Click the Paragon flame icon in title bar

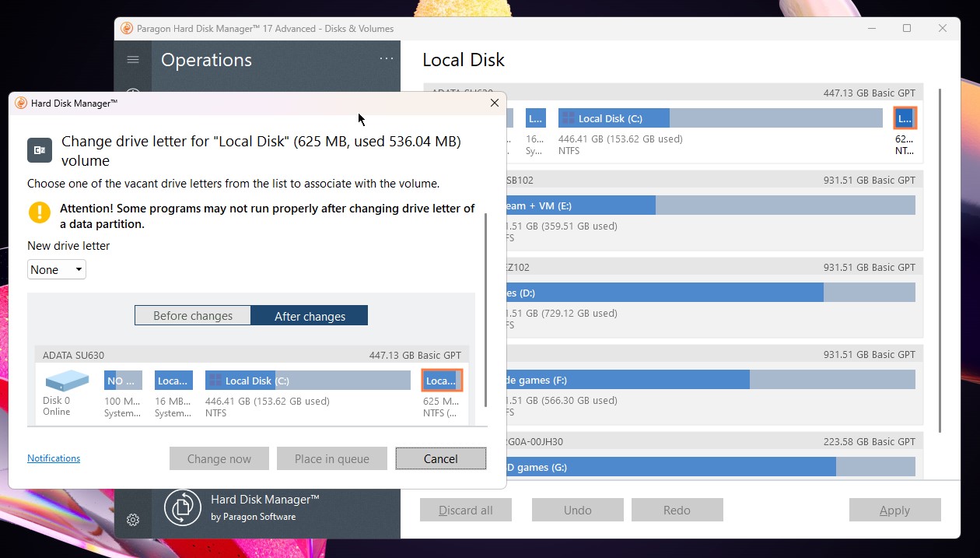click(125, 28)
